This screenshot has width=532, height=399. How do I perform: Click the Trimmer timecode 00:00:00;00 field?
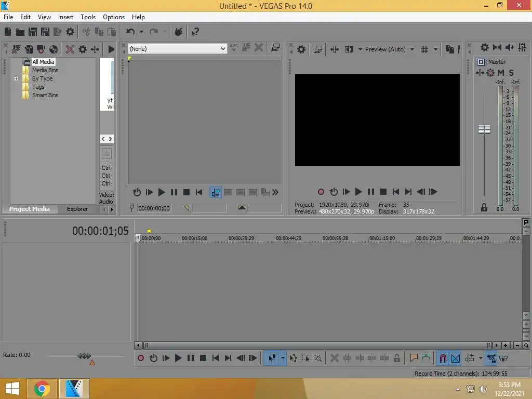point(154,208)
